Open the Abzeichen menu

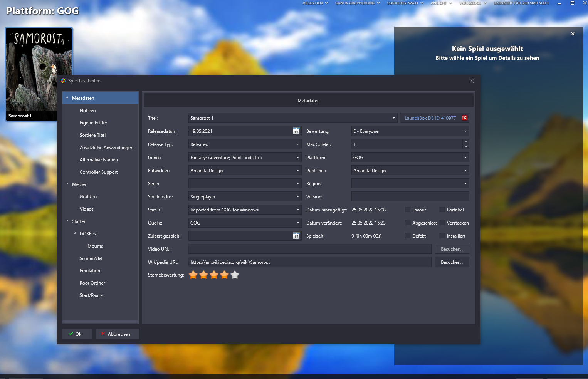coord(315,3)
